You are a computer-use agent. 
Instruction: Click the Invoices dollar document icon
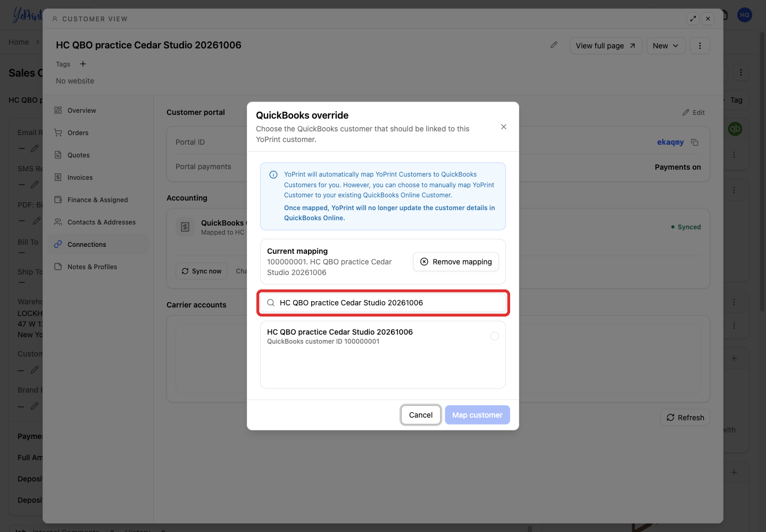(58, 178)
